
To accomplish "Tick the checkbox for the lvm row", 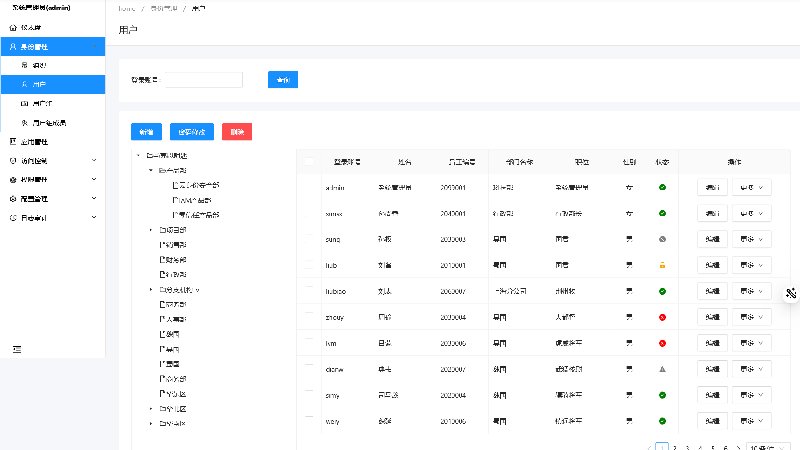I will 309,343.
